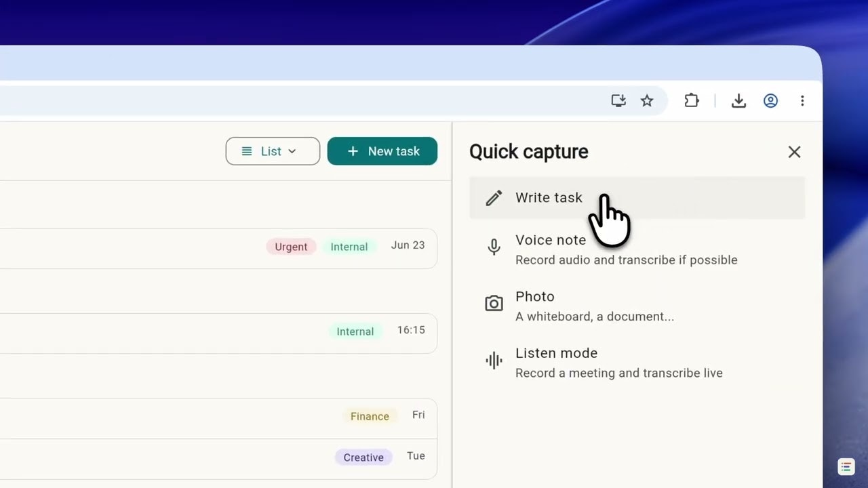Click the Quick capture heading
Image resolution: width=868 pixels, height=488 pixels.
529,152
